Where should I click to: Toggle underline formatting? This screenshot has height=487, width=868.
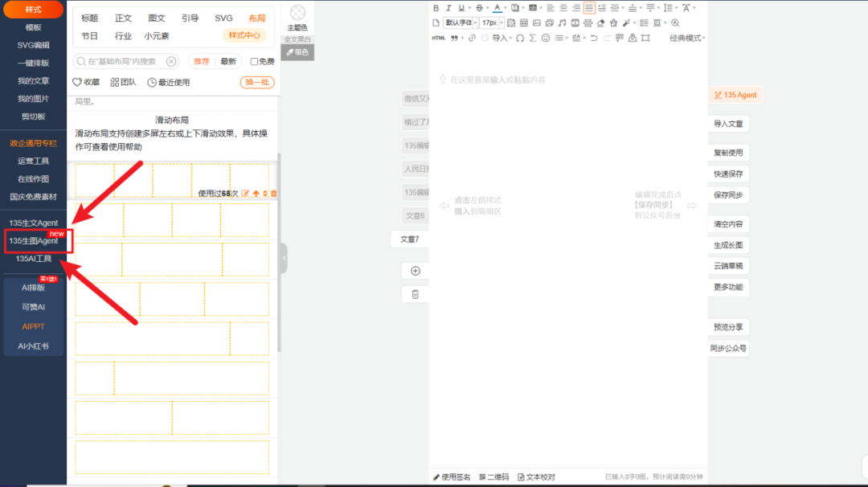461,8
